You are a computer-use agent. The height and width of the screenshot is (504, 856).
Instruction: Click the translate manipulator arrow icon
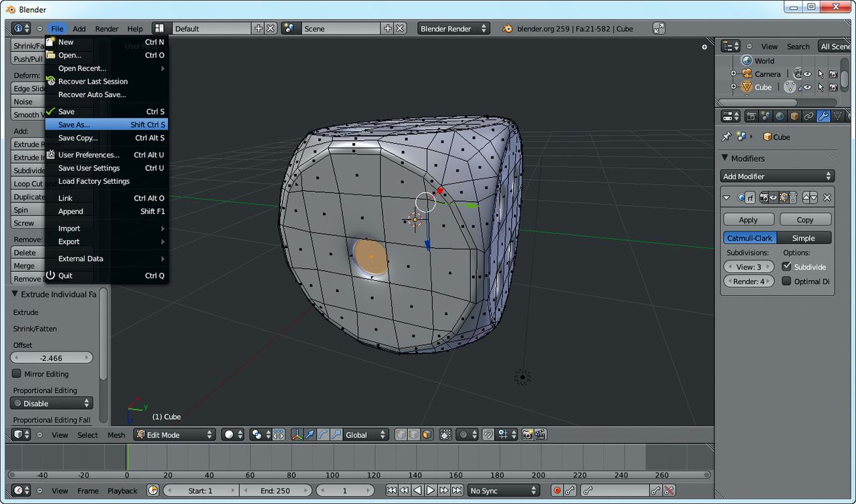click(310, 434)
